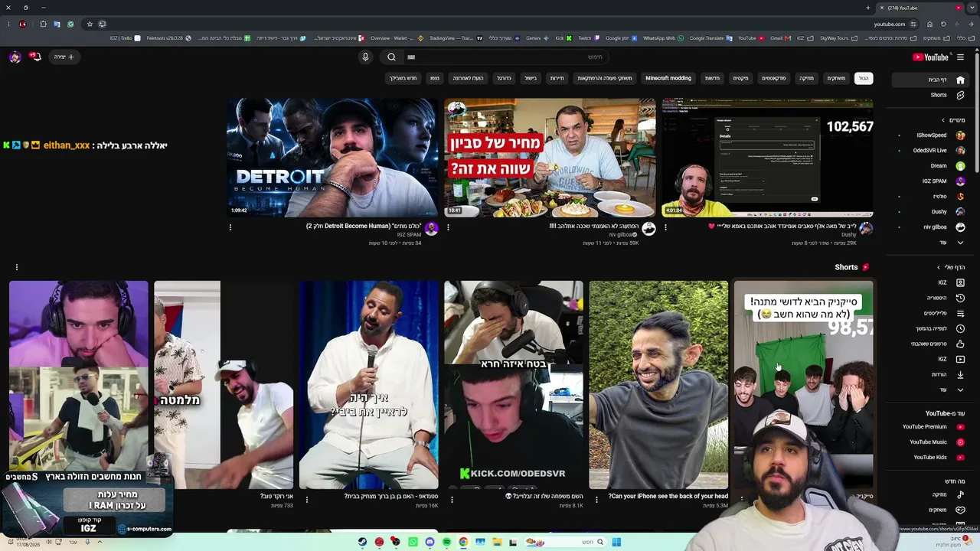
Task: Open niv gilboa subscription channel
Action: (932, 227)
